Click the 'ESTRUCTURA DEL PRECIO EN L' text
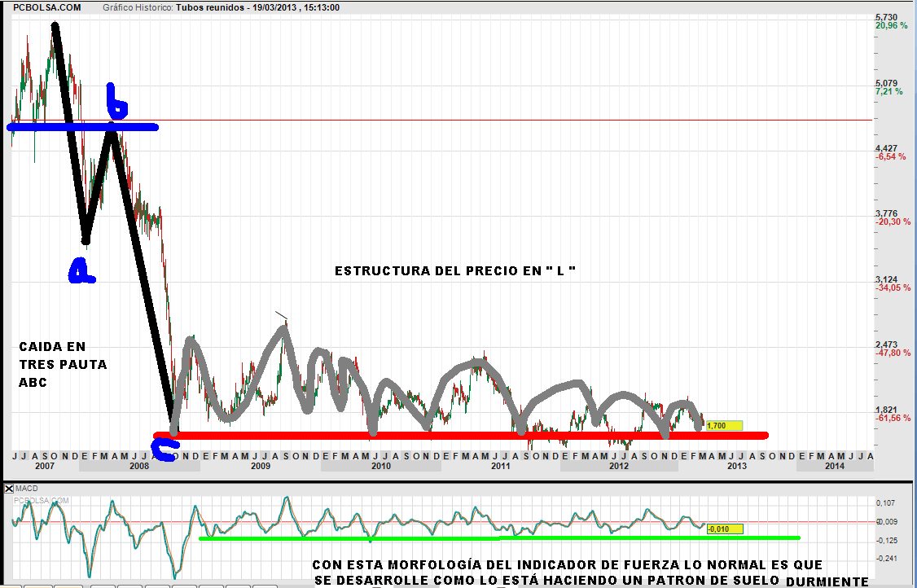Viewport: 917px width, 588px height. click(x=455, y=270)
